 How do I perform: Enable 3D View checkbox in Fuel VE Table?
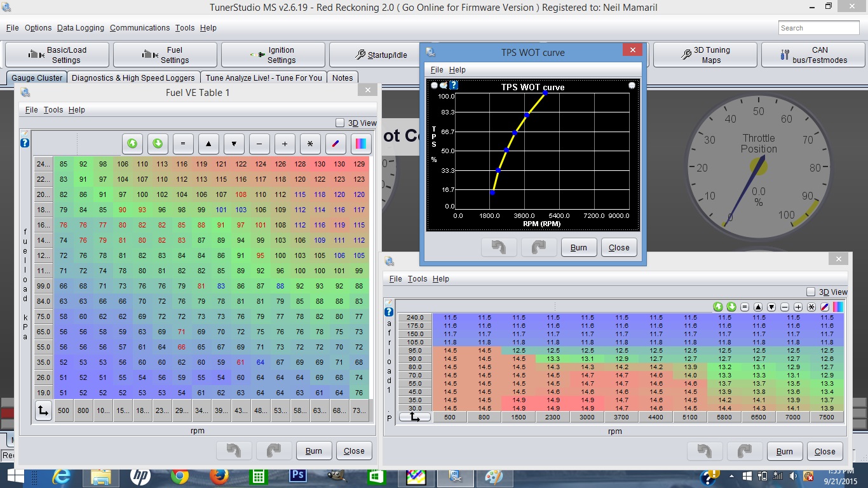click(340, 123)
